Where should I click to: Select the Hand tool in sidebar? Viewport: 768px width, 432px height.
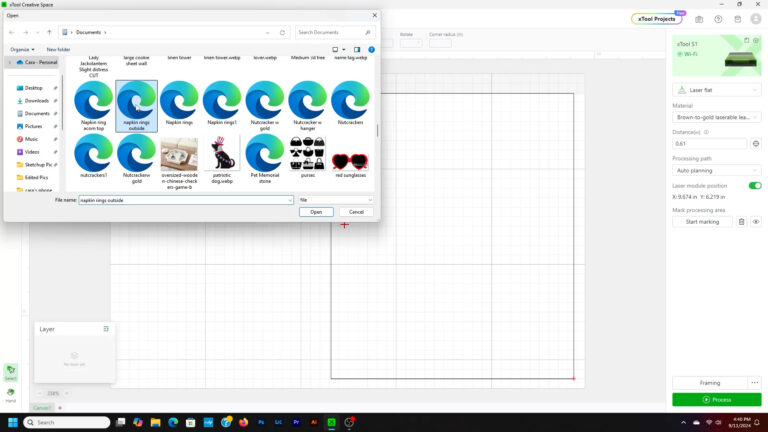(10, 393)
